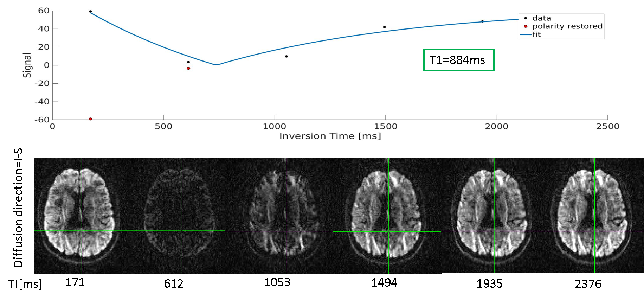Click the black data point near 1000 ms
Screen dimensions: 644x300
[286, 56]
